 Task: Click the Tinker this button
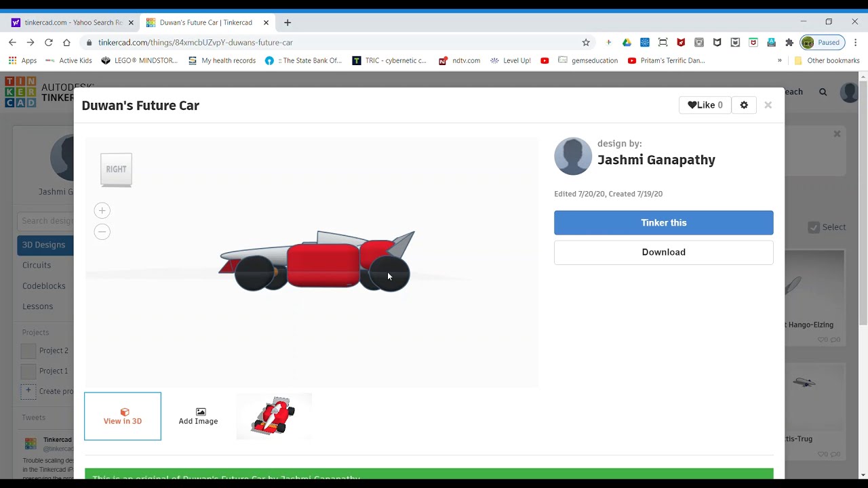tap(663, 222)
